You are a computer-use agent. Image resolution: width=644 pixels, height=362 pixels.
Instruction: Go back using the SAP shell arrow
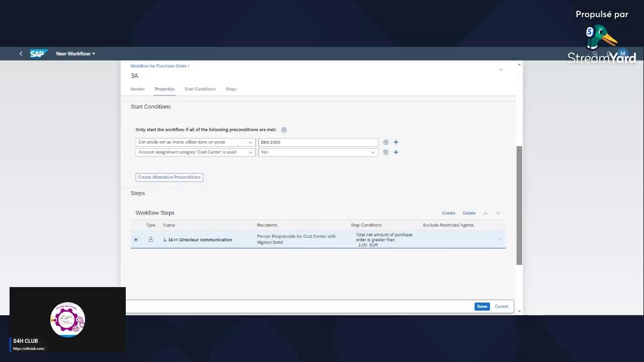pos(21,53)
